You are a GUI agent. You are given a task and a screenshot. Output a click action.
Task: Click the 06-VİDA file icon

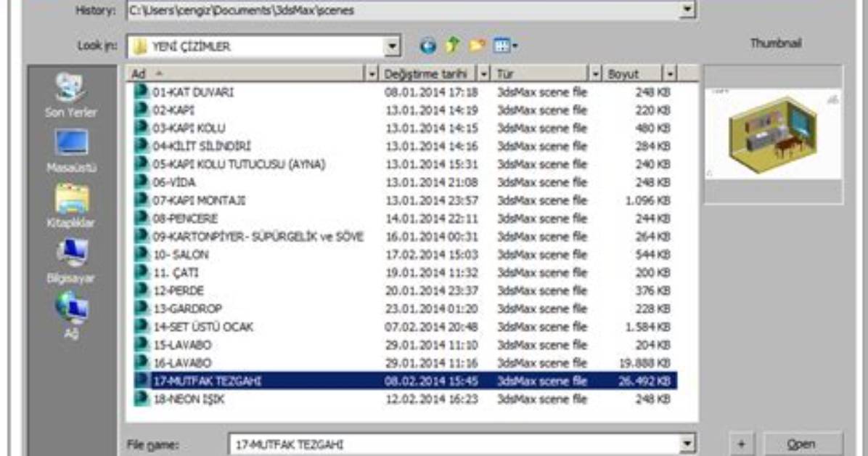142,182
